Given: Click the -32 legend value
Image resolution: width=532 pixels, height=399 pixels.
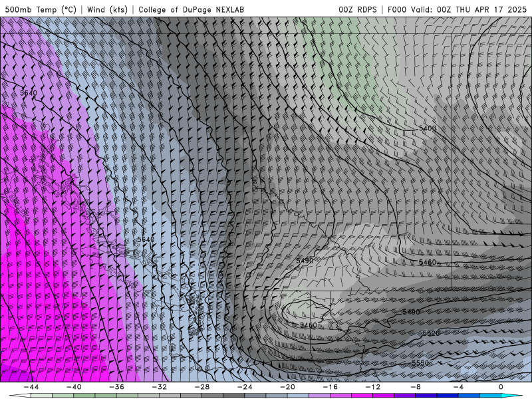Looking at the screenshot, I should tap(159, 387).
